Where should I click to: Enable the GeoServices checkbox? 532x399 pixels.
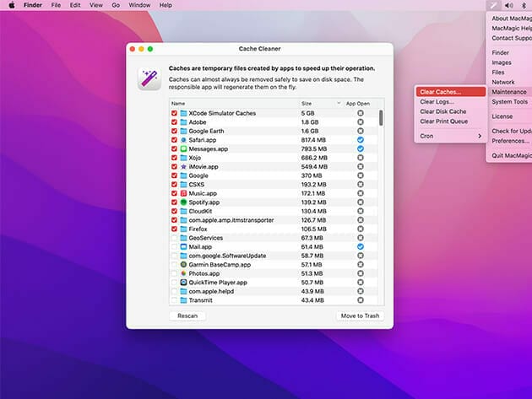[174, 238]
